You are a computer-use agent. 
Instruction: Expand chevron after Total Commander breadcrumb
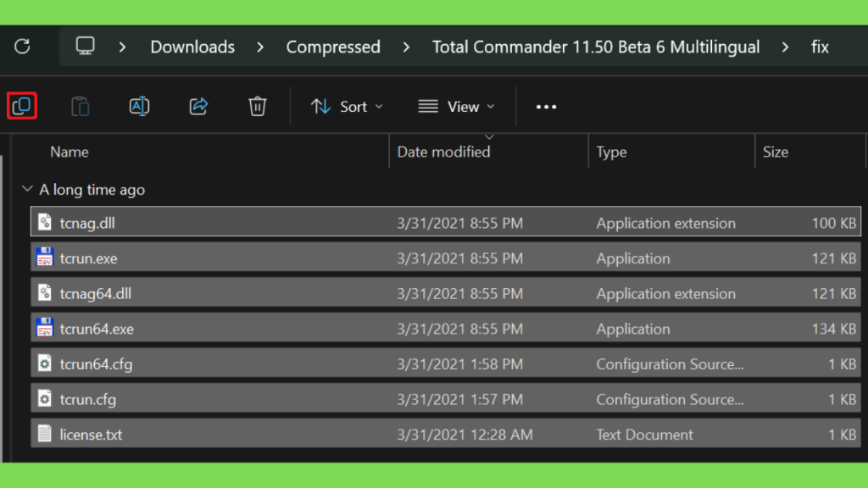tap(785, 47)
